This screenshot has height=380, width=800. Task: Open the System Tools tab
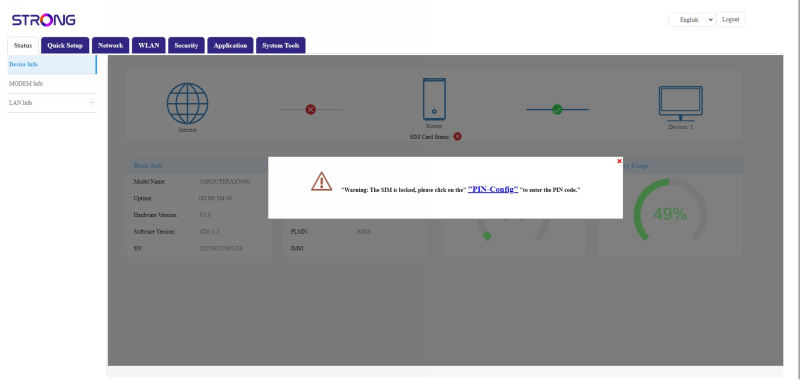[x=281, y=45]
